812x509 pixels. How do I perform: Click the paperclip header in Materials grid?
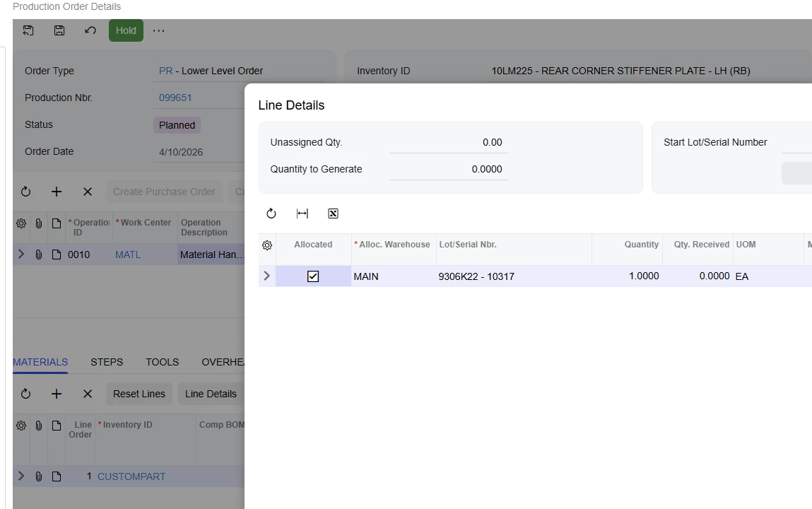[x=39, y=425]
